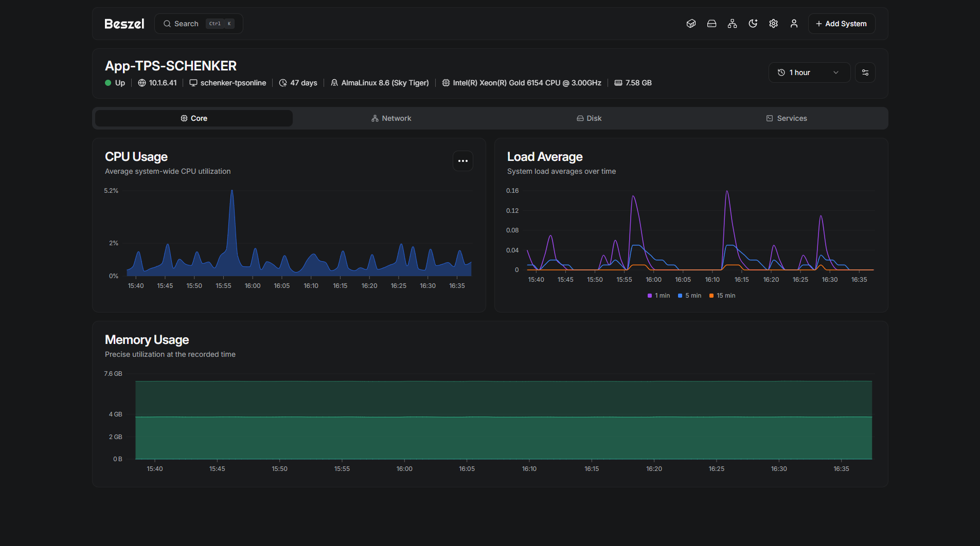Expand the 1 hour time range dropdown
This screenshot has height=546, width=980.
click(809, 72)
